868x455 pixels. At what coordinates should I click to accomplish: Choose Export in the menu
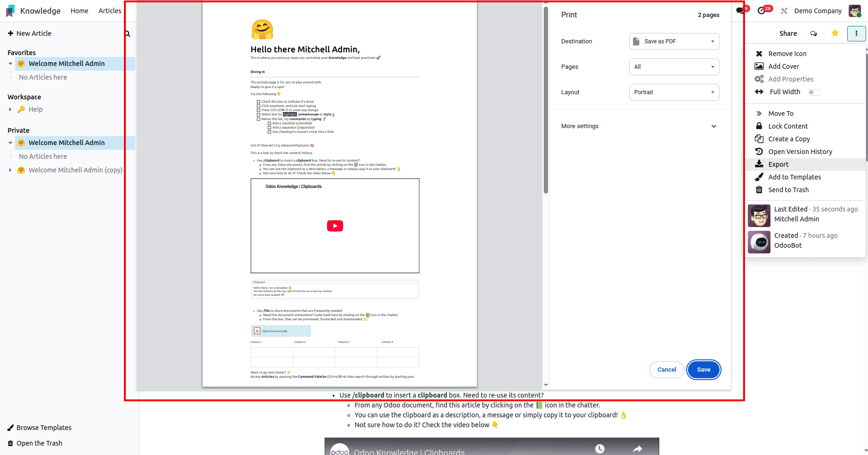pyautogui.click(x=806, y=164)
